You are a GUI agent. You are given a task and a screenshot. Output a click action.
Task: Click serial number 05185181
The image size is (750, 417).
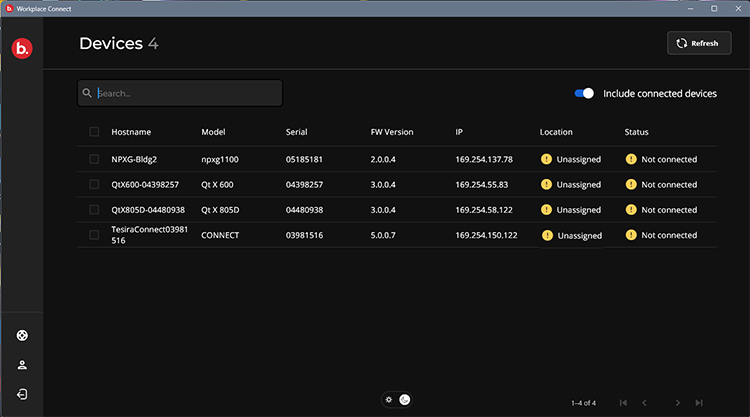click(304, 159)
